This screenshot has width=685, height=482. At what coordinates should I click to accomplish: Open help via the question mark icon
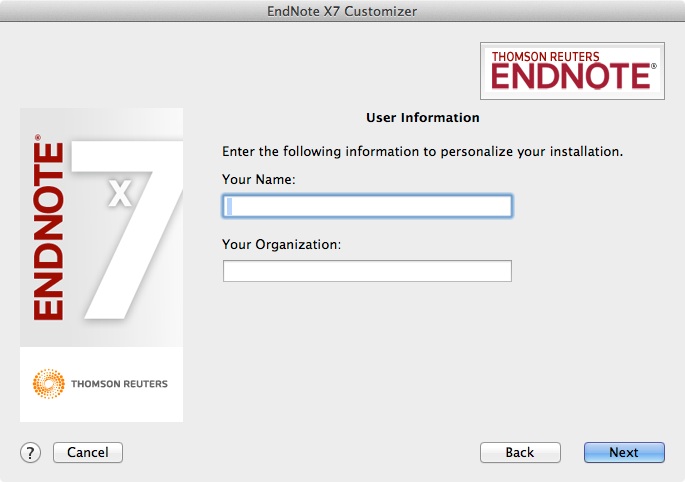coord(30,453)
